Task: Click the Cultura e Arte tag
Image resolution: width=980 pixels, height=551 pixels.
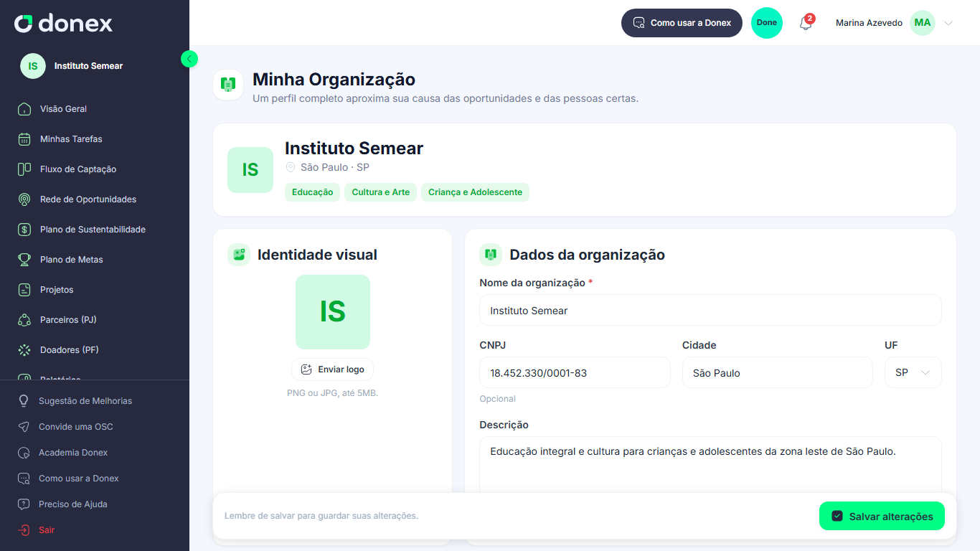Action: 381,192
